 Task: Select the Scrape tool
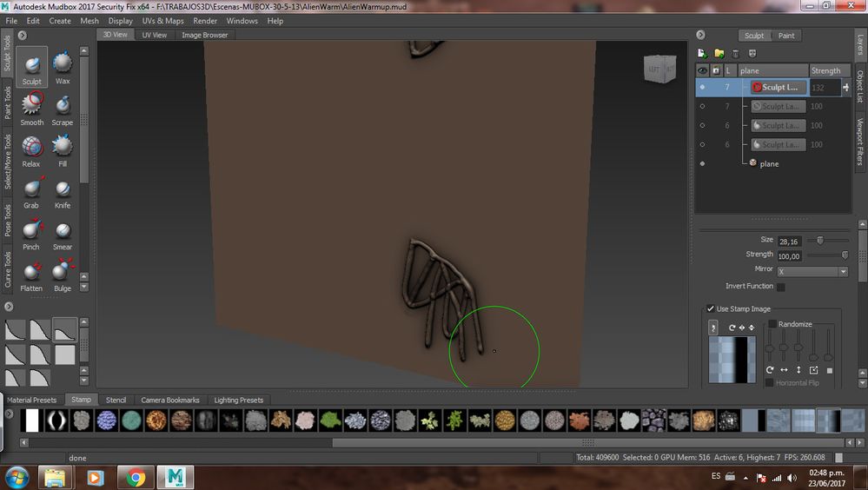pyautogui.click(x=63, y=109)
